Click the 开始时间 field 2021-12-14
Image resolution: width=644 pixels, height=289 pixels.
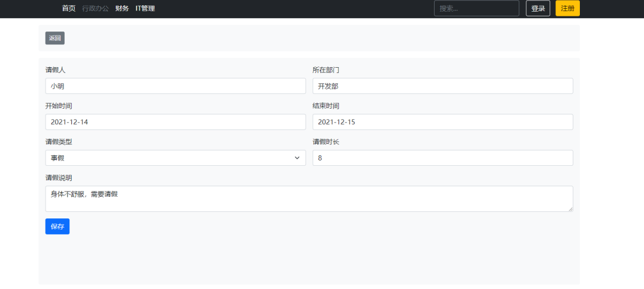point(176,121)
